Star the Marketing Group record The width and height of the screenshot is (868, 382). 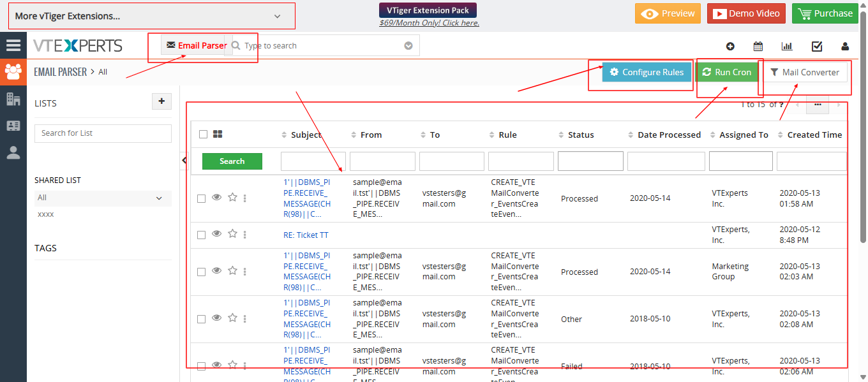[x=232, y=271]
